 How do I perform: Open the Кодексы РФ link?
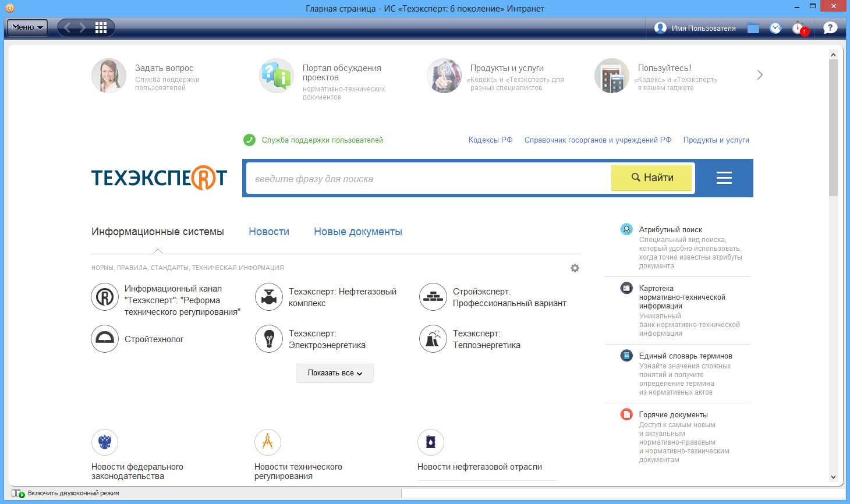tap(490, 140)
